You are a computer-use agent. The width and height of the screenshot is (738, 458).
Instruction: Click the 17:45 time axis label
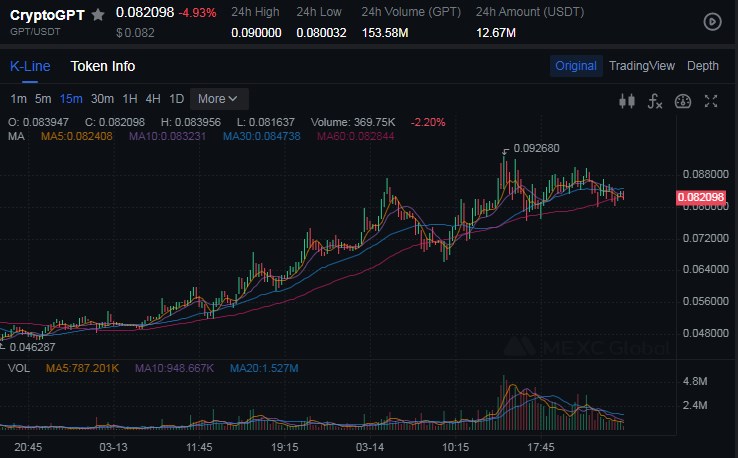pyautogui.click(x=541, y=447)
